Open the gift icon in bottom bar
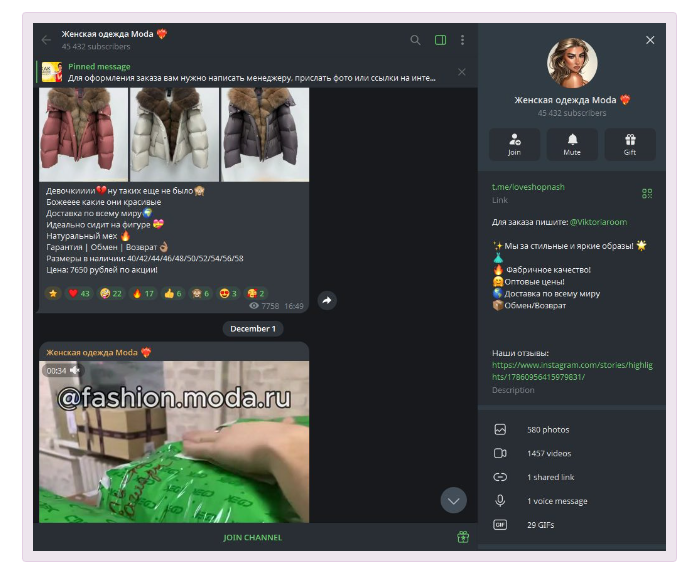The height and width of the screenshot is (572, 693). (463, 537)
